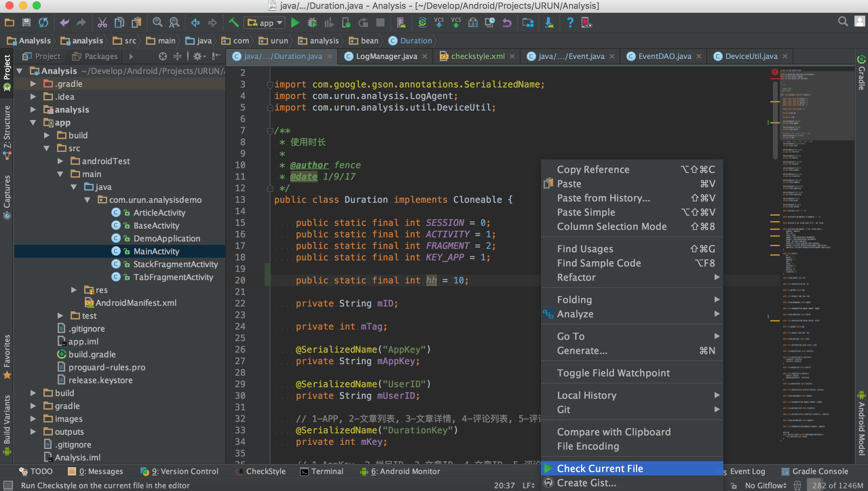
Task: Open the No Gitflow status dropdown
Action: [766, 486]
